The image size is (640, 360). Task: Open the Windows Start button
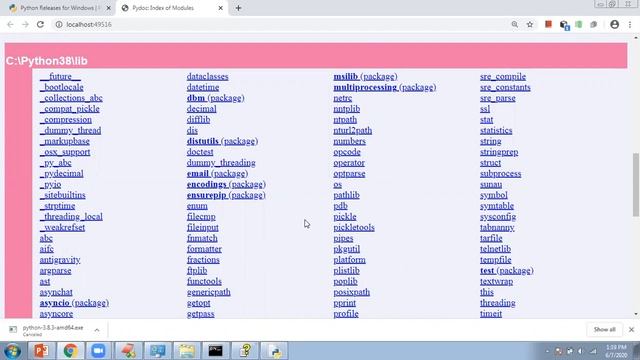tap(12, 351)
